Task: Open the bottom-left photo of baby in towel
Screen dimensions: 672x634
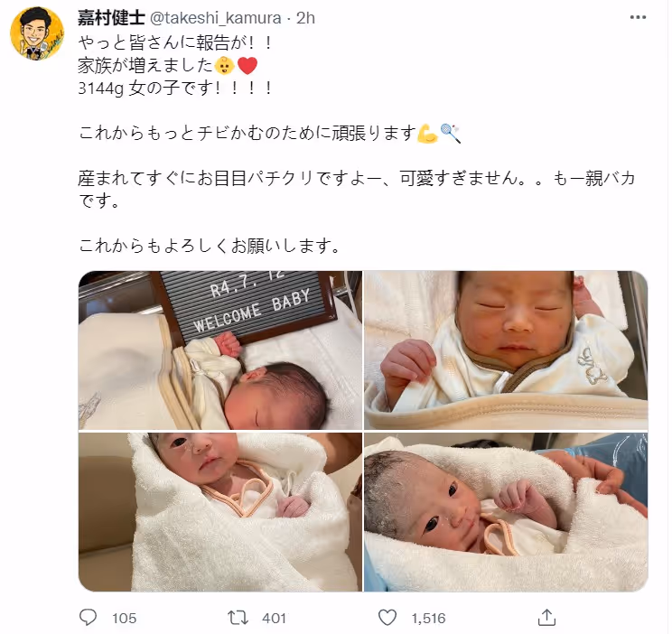Action: coord(220,512)
